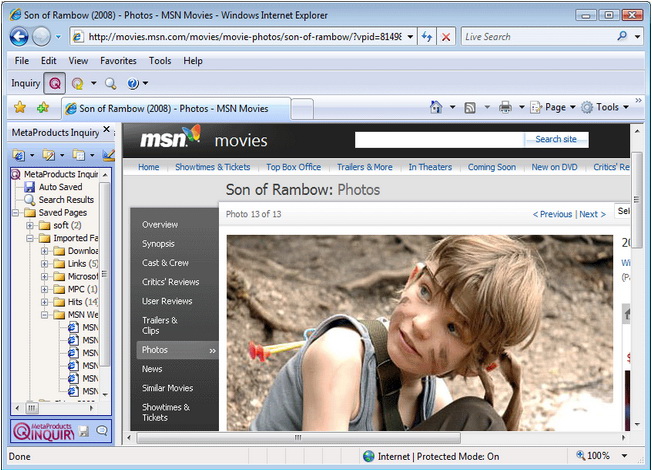652x470 pixels.
Task: Click the magnifier icon in Inquiry toolbar
Action: [x=110, y=84]
